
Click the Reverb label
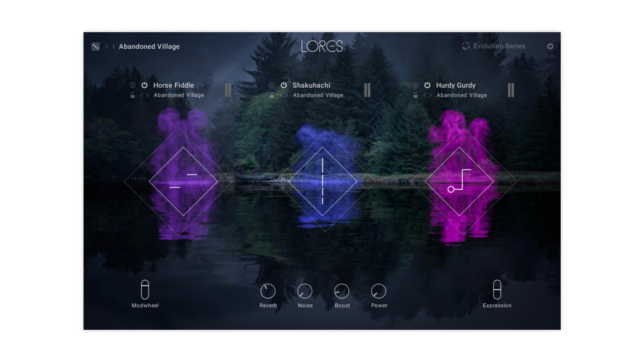click(268, 305)
